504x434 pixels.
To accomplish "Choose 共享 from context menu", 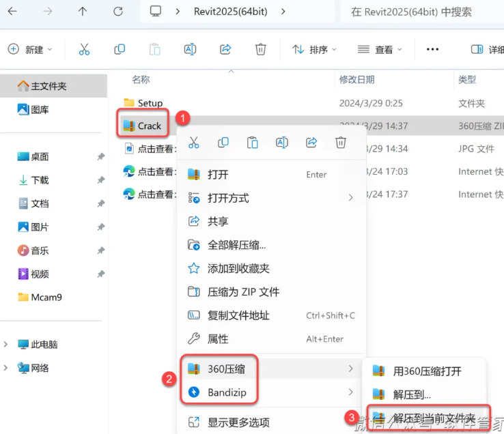I will [x=271, y=221].
